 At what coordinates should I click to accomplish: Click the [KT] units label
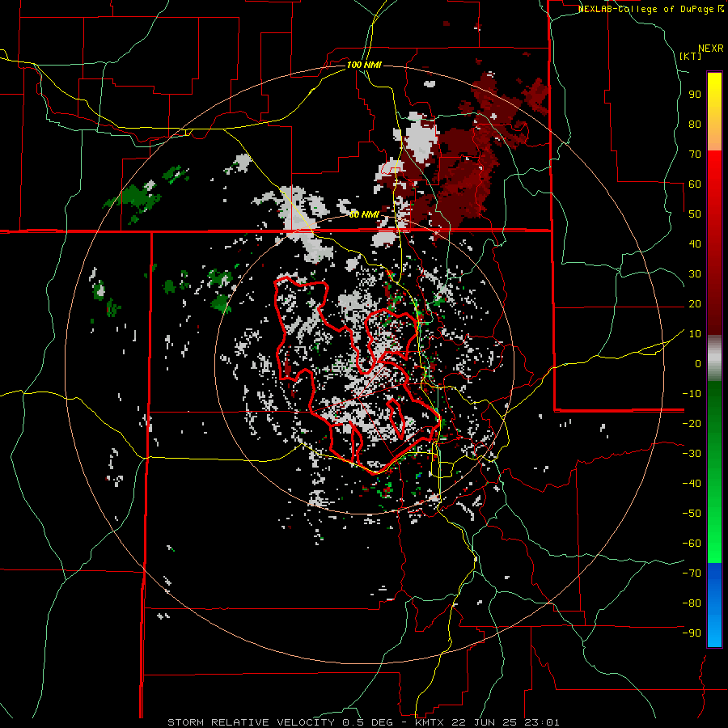pyautogui.click(x=691, y=56)
